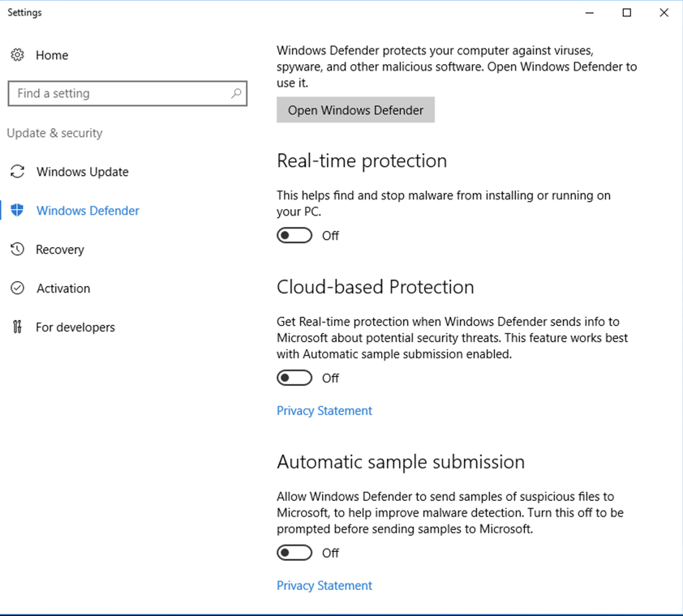Click the Activation checkmark icon
The height and width of the screenshot is (616, 683).
tap(17, 289)
